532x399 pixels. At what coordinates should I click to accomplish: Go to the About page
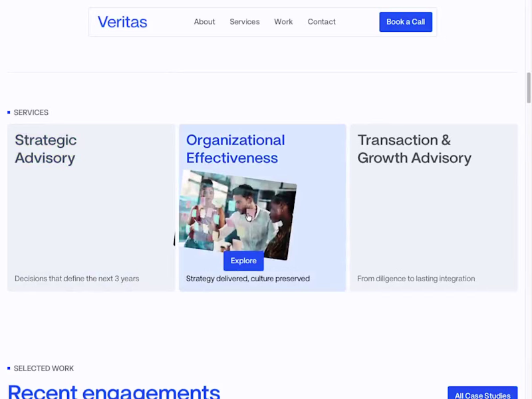pyautogui.click(x=204, y=22)
